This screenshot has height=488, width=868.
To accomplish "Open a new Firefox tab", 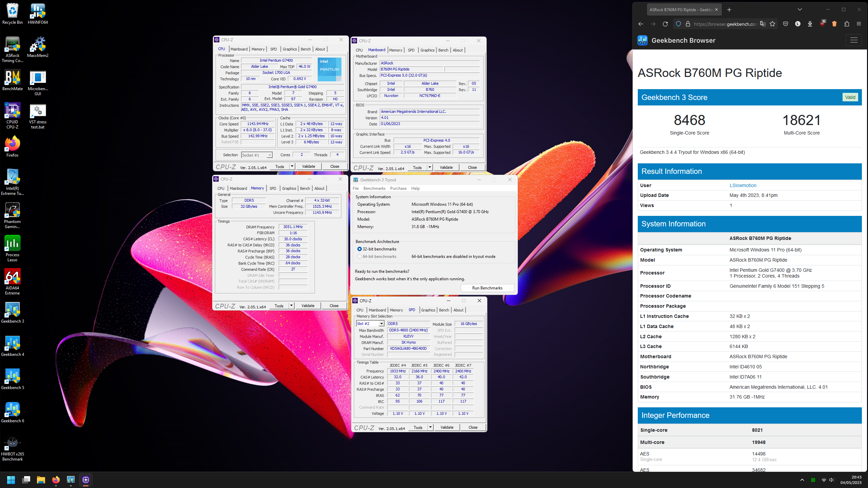I will pos(729,10).
